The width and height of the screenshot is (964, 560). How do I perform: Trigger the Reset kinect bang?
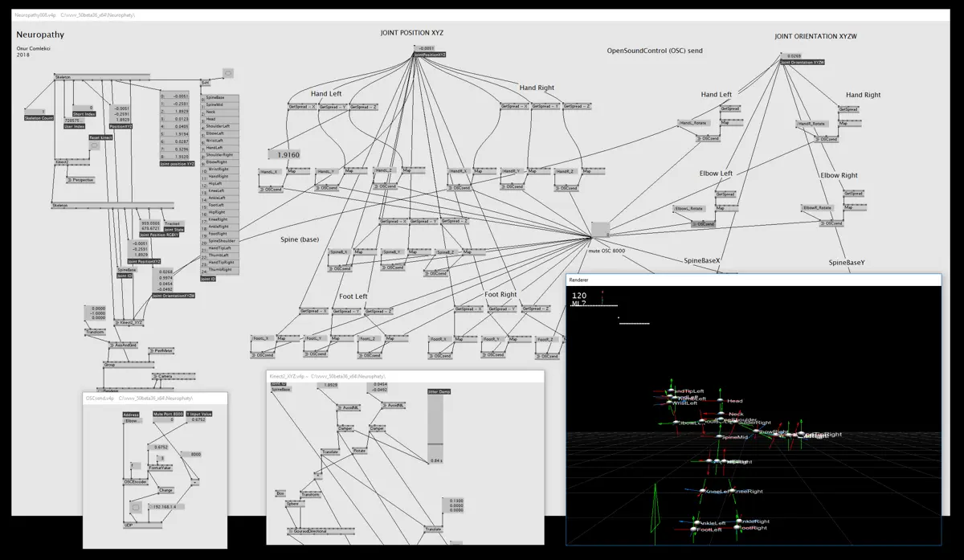tap(94, 146)
